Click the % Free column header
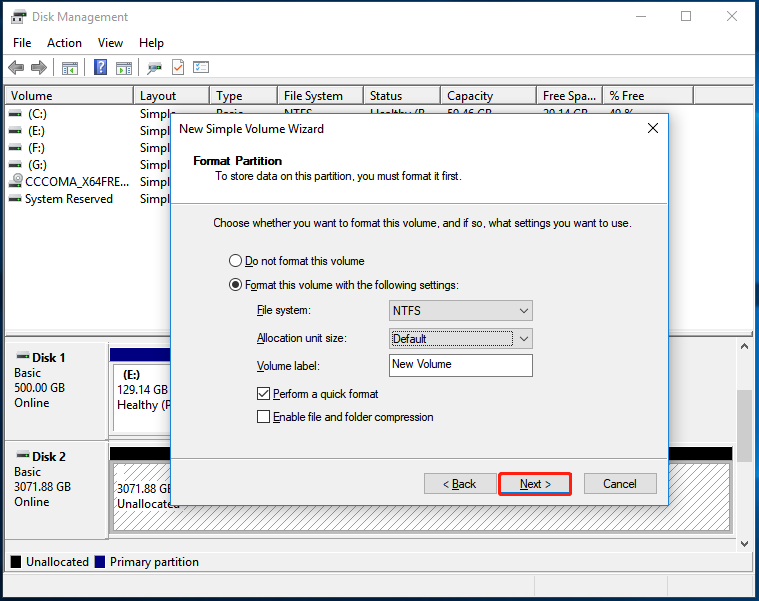This screenshot has height=601, width=759. coord(648,96)
